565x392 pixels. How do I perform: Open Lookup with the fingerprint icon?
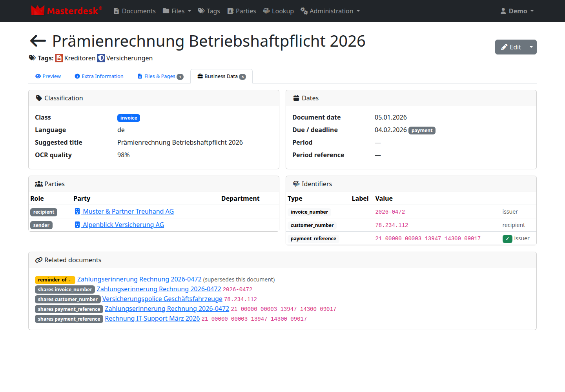pos(278,11)
